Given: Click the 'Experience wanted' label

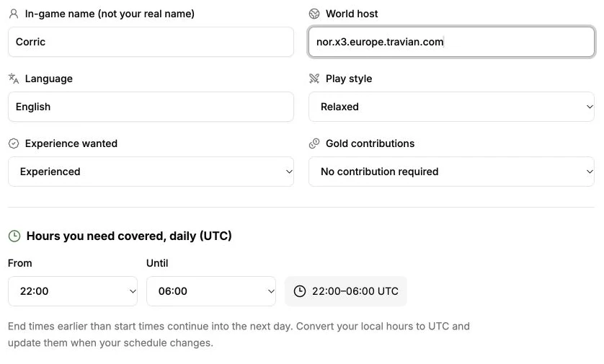Looking at the screenshot, I should [x=71, y=143].
